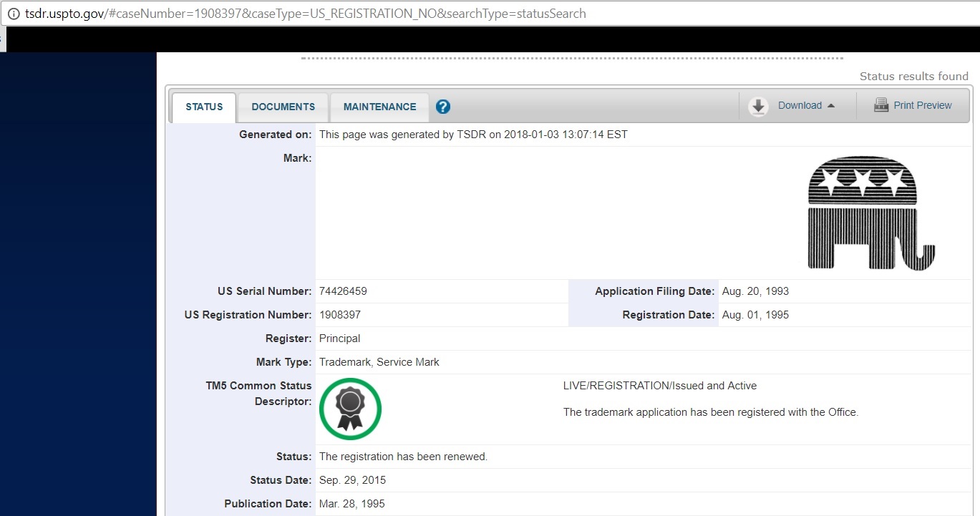980x516 pixels.
Task: Select status date Sep. 29, 2015
Action: click(x=352, y=480)
